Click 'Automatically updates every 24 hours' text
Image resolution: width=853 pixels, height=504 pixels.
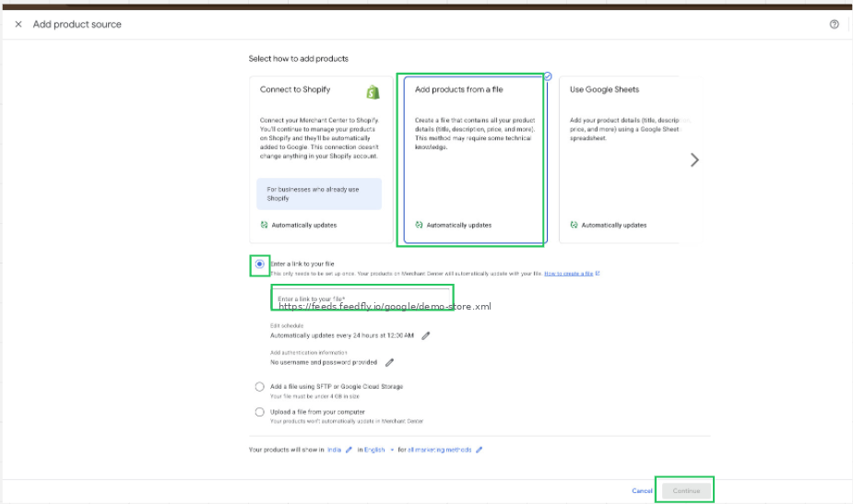[x=341, y=336]
